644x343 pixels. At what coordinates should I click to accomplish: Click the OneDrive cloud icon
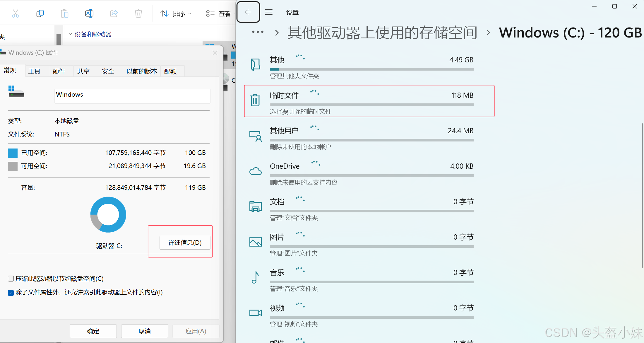coord(255,171)
